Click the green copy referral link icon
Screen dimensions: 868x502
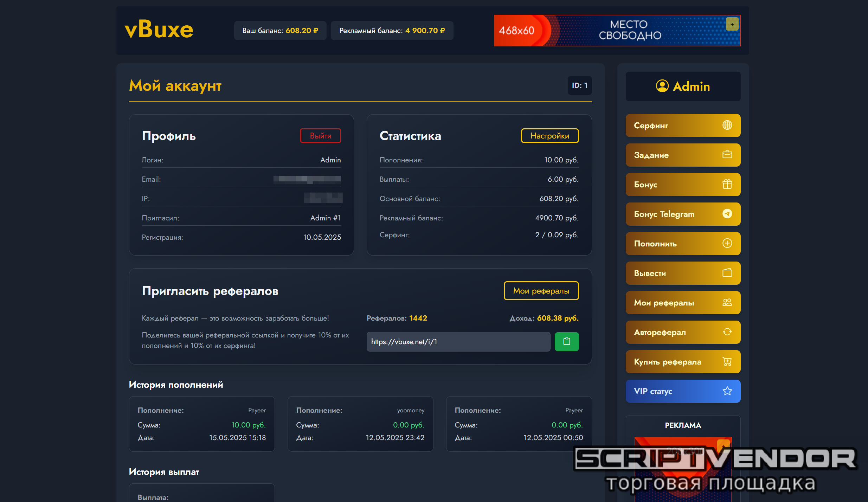566,341
